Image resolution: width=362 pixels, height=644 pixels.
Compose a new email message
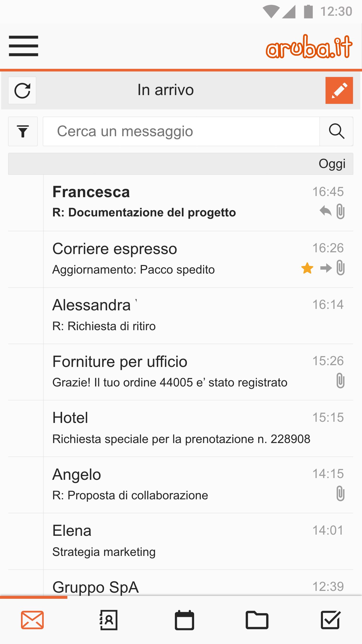point(339,90)
